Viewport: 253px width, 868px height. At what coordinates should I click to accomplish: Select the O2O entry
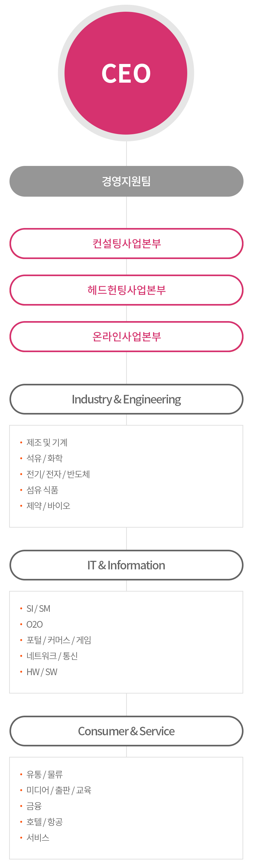35,624
